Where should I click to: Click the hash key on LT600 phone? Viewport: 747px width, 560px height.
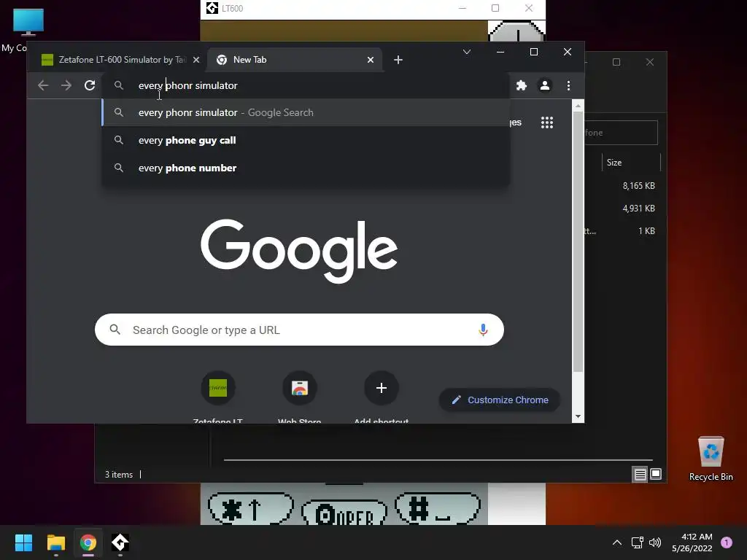tap(438, 508)
